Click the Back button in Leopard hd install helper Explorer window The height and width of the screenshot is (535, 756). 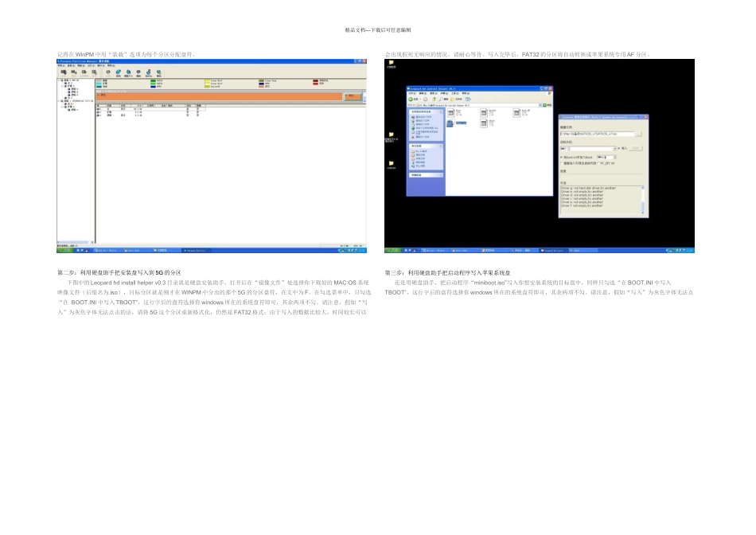(x=413, y=99)
